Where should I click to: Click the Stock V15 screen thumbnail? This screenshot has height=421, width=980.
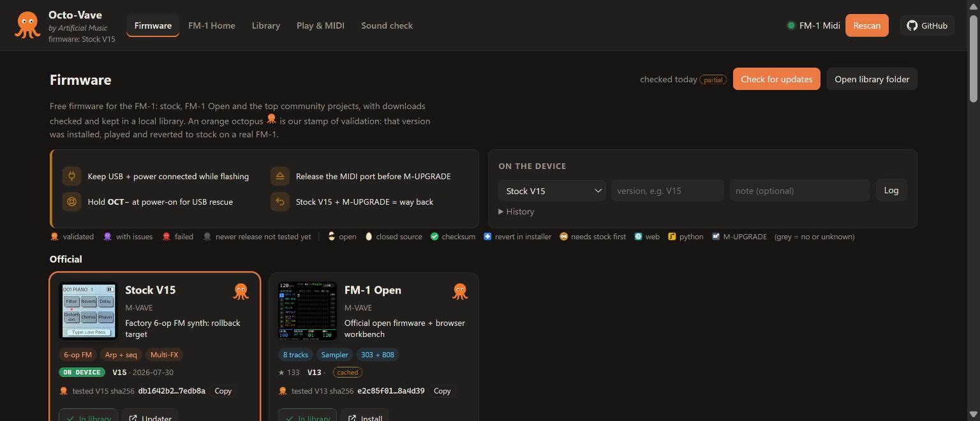coord(88,311)
